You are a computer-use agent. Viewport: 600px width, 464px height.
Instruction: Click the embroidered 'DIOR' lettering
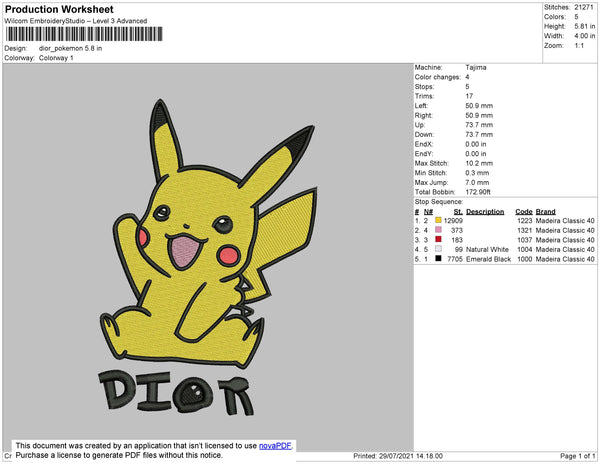point(176,393)
